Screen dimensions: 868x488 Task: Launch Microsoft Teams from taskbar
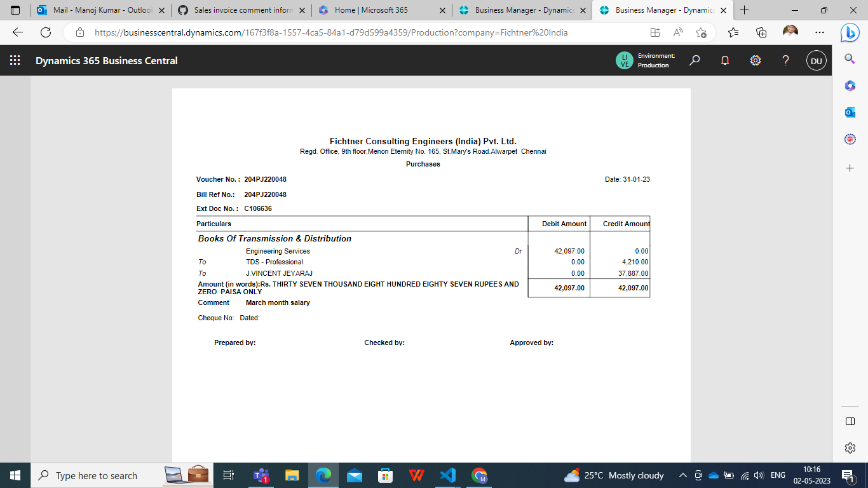tap(261, 475)
